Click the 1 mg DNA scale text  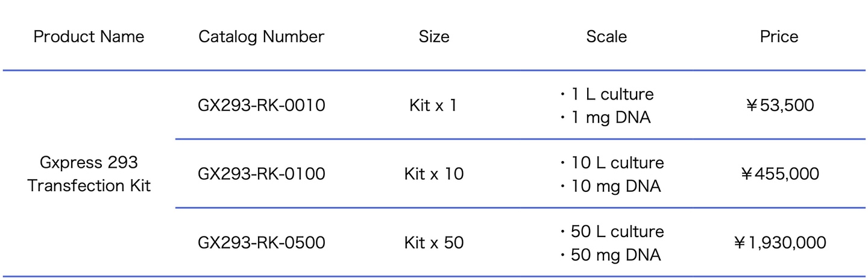(611, 118)
